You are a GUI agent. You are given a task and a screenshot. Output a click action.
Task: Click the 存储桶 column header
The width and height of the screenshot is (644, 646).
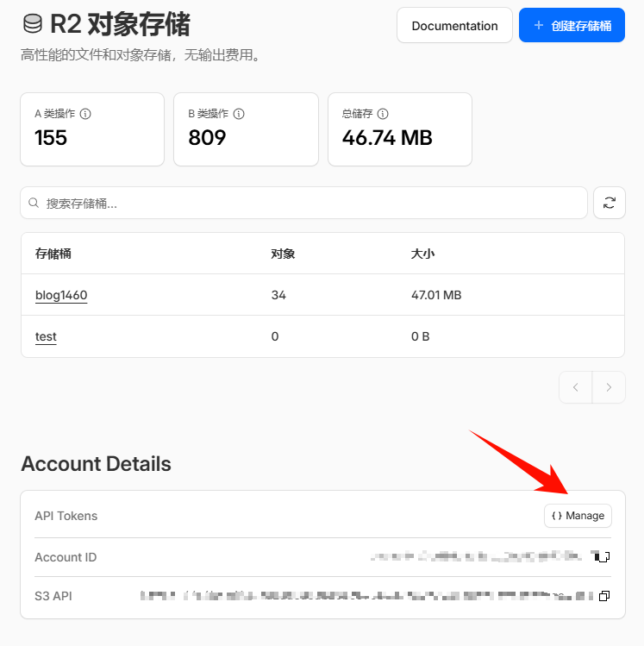coord(53,254)
